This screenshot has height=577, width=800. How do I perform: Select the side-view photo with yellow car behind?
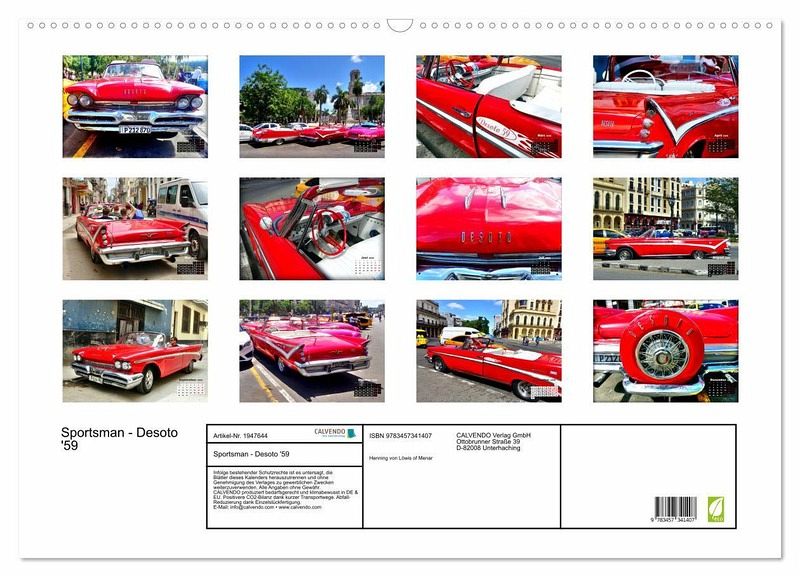tap(665, 229)
